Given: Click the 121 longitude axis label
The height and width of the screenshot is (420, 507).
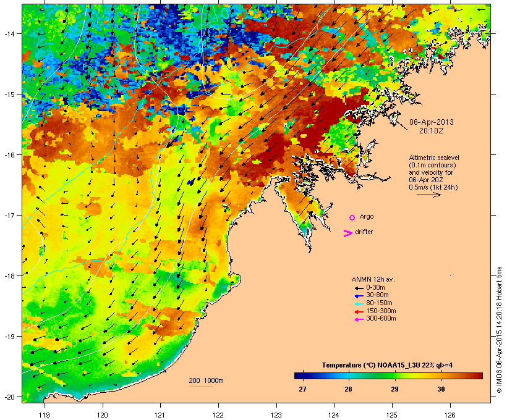Looking at the screenshot, I should (160, 415).
